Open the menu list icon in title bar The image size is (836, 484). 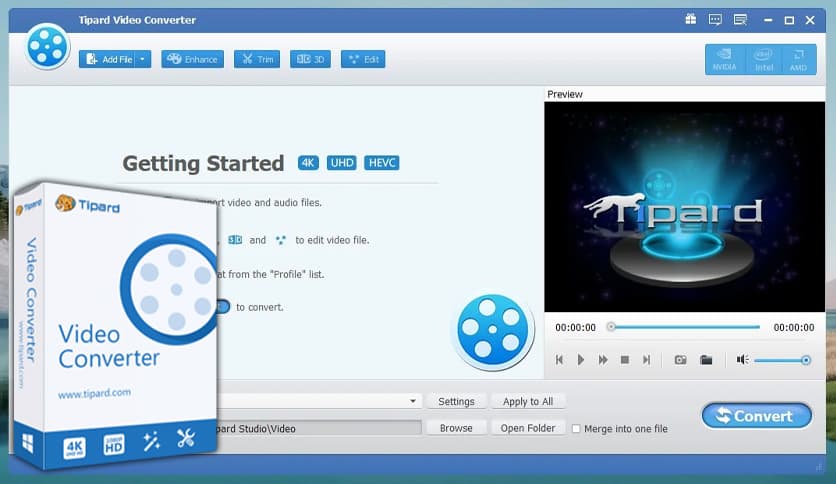pos(740,20)
